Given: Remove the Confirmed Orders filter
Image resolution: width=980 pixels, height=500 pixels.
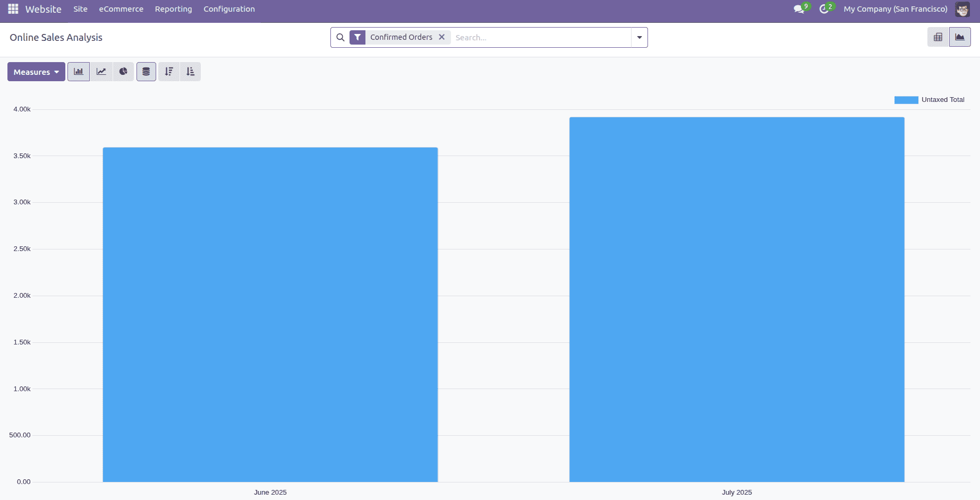Looking at the screenshot, I should click(441, 37).
